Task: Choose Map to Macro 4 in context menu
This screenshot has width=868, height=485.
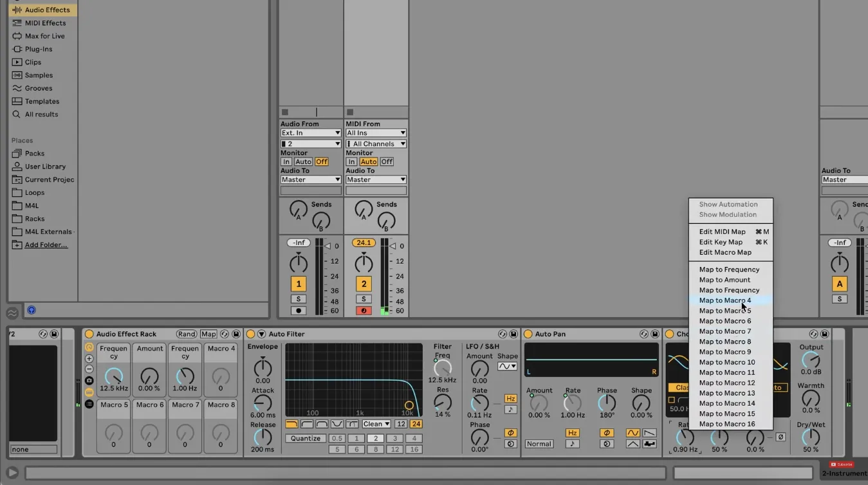Action: pyautogui.click(x=730, y=300)
